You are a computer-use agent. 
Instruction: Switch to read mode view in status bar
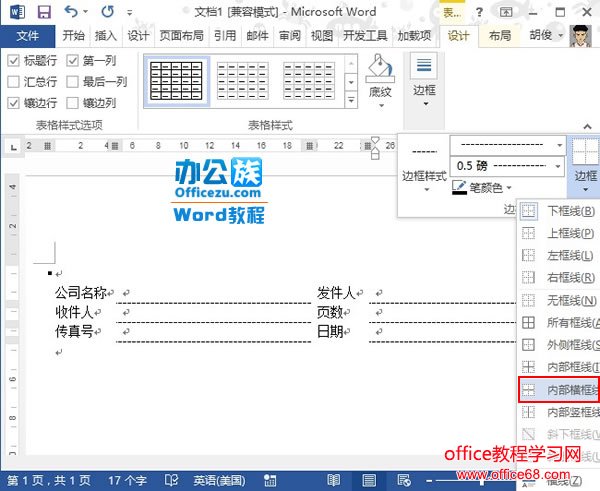[x=333, y=480]
